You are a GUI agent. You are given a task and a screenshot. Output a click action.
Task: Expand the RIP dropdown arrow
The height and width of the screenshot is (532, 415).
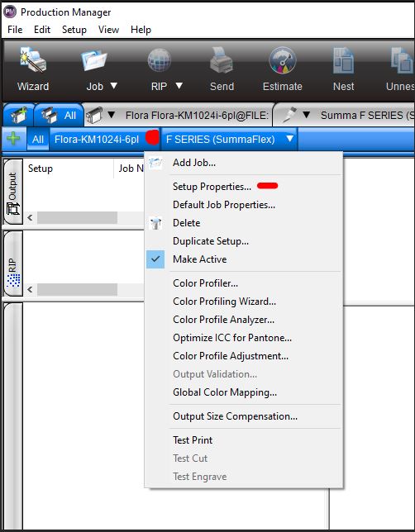tap(179, 86)
